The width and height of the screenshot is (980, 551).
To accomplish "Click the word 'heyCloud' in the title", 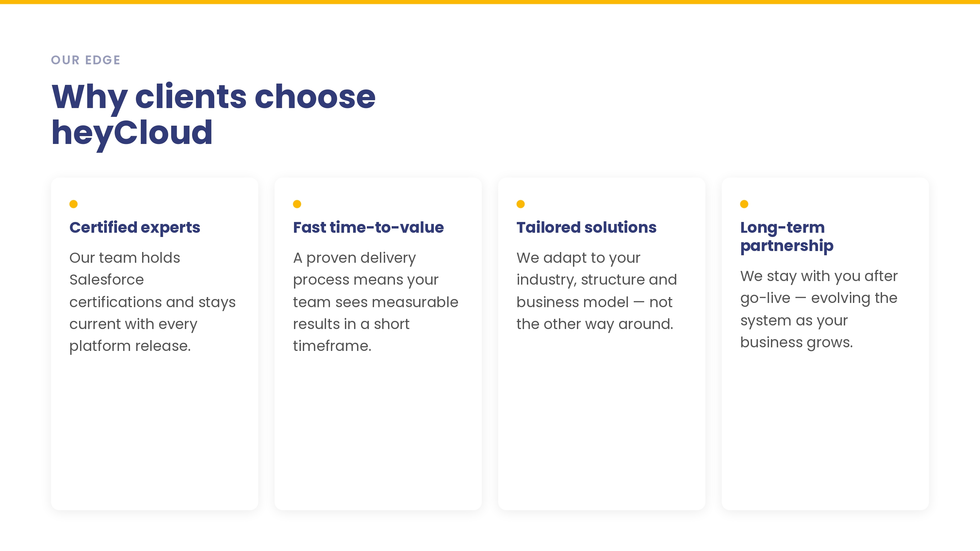I will (132, 132).
